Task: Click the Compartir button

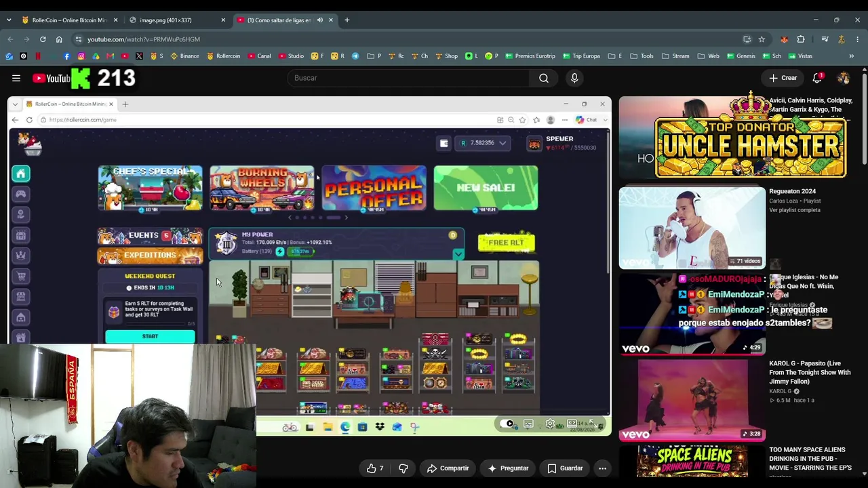Action: pyautogui.click(x=448, y=468)
